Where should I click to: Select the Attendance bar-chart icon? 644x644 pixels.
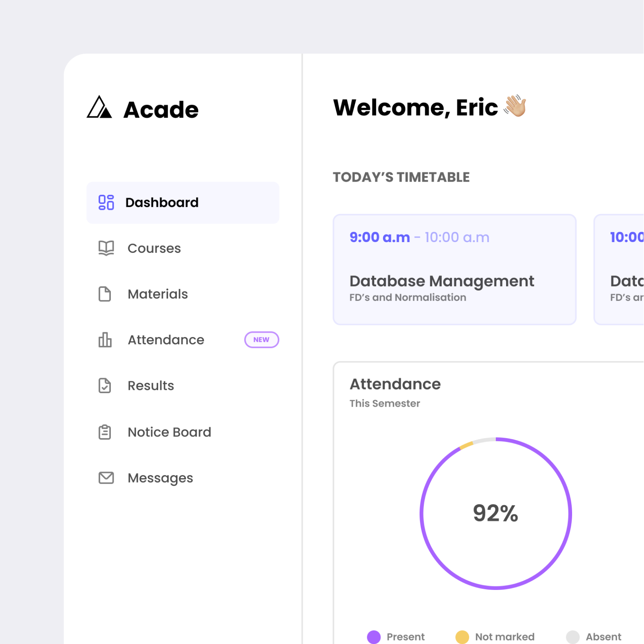point(104,340)
